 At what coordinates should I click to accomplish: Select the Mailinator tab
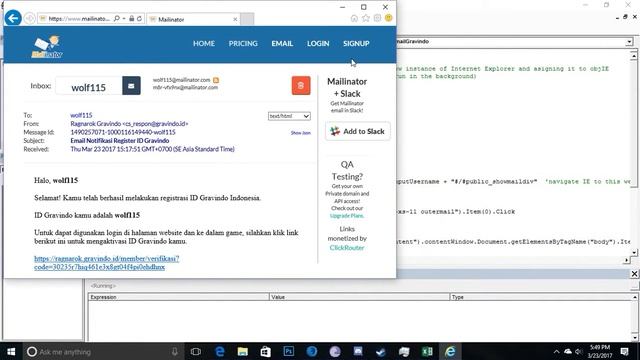point(192,19)
